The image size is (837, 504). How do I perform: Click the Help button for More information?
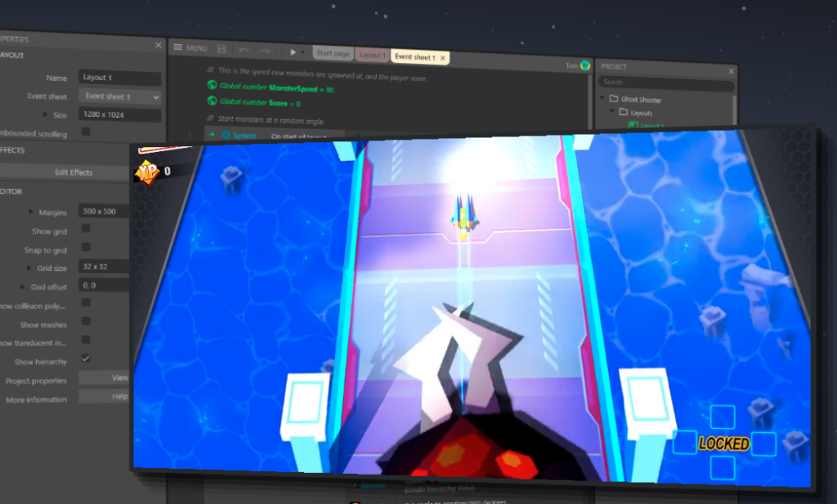[105, 396]
